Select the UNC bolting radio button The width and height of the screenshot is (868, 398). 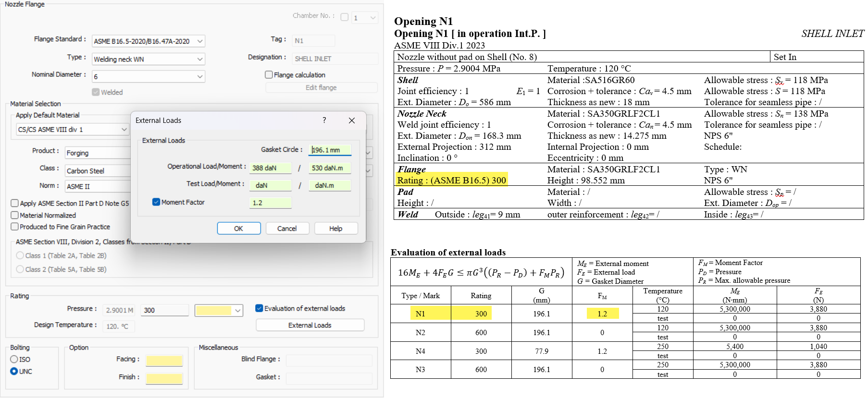[x=14, y=371]
